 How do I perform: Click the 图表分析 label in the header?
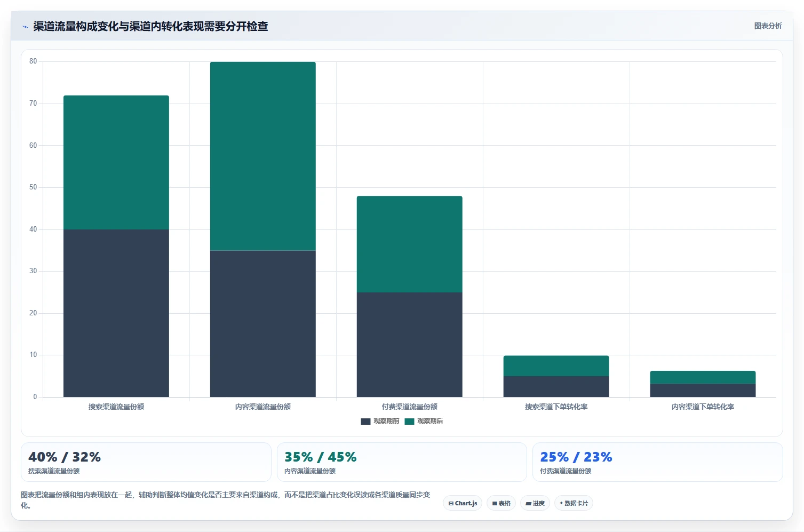point(768,26)
